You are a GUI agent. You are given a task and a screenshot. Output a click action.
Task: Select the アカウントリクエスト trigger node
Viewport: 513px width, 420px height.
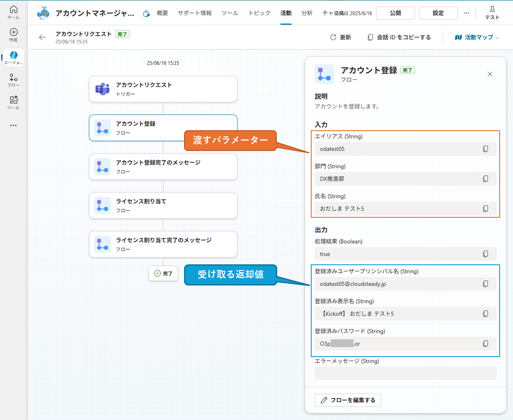pyautogui.click(x=163, y=89)
